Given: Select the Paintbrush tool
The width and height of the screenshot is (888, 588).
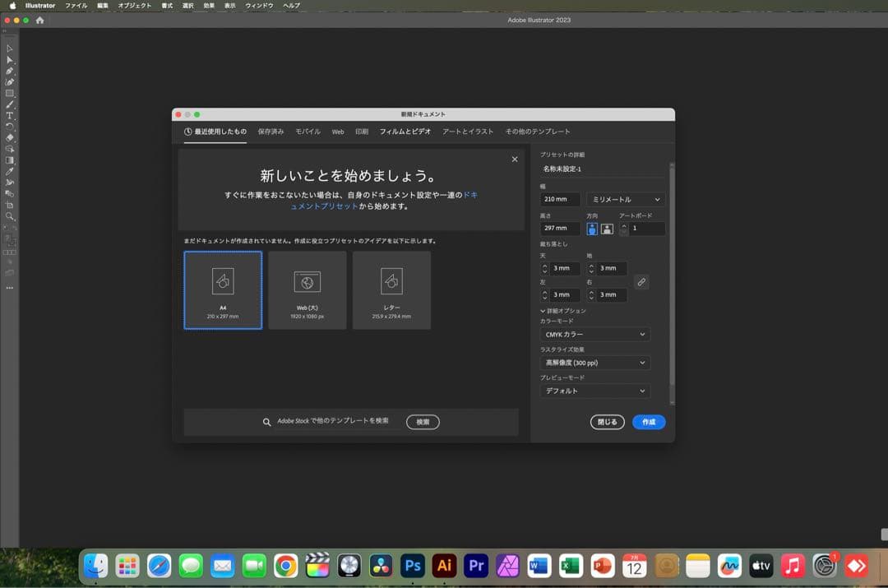Looking at the screenshot, I should [10, 102].
